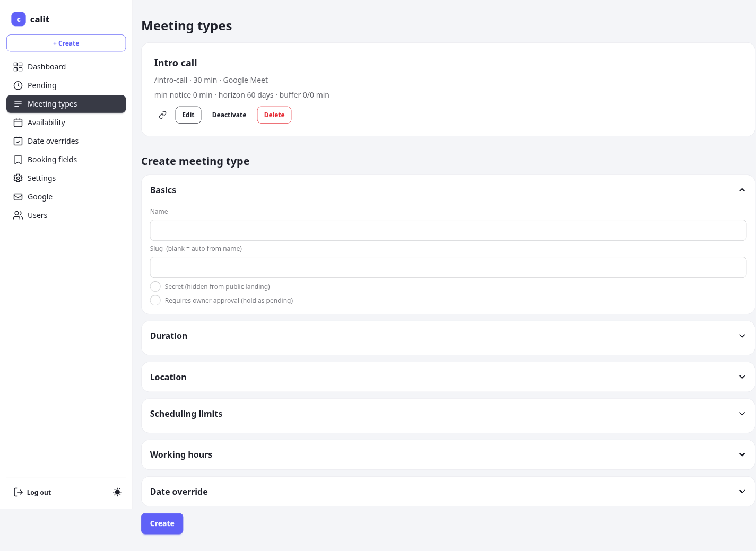Image resolution: width=756 pixels, height=551 pixels.
Task: Expand the Scheduling limits chevron
Action: click(742, 414)
